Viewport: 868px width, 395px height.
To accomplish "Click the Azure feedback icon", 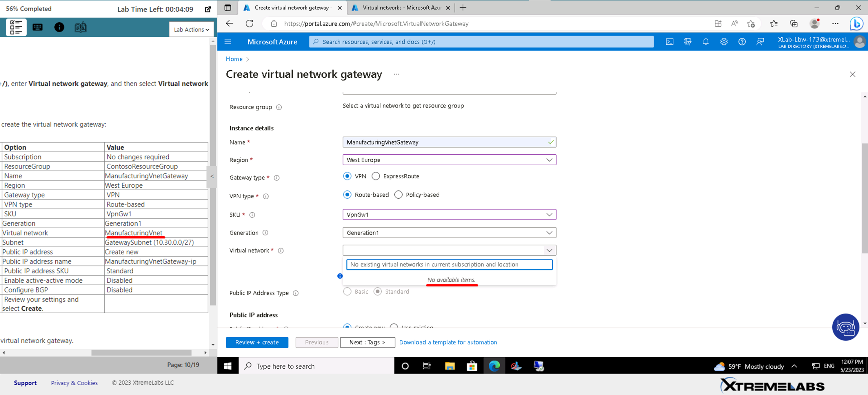I will (x=760, y=42).
